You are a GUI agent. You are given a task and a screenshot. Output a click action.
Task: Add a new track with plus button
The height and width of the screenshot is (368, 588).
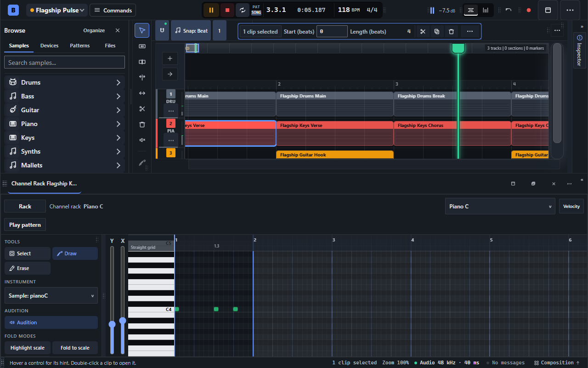tap(170, 58)
